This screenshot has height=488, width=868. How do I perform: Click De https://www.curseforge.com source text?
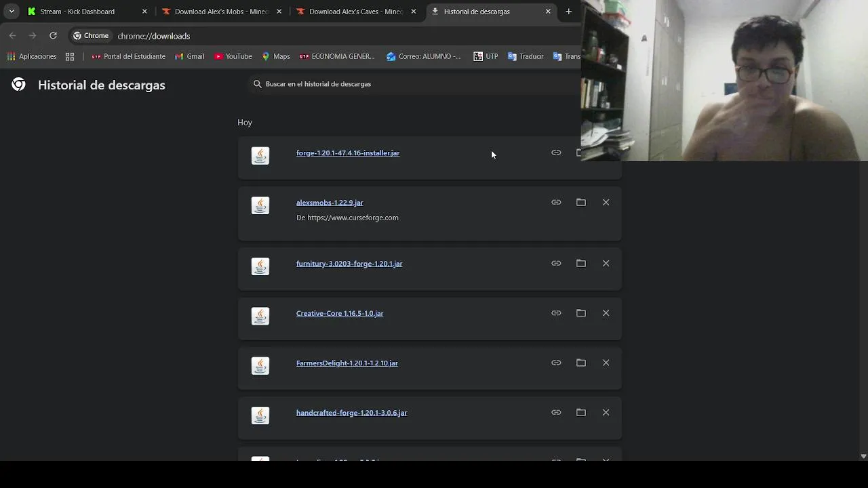(x=347, y=218)
